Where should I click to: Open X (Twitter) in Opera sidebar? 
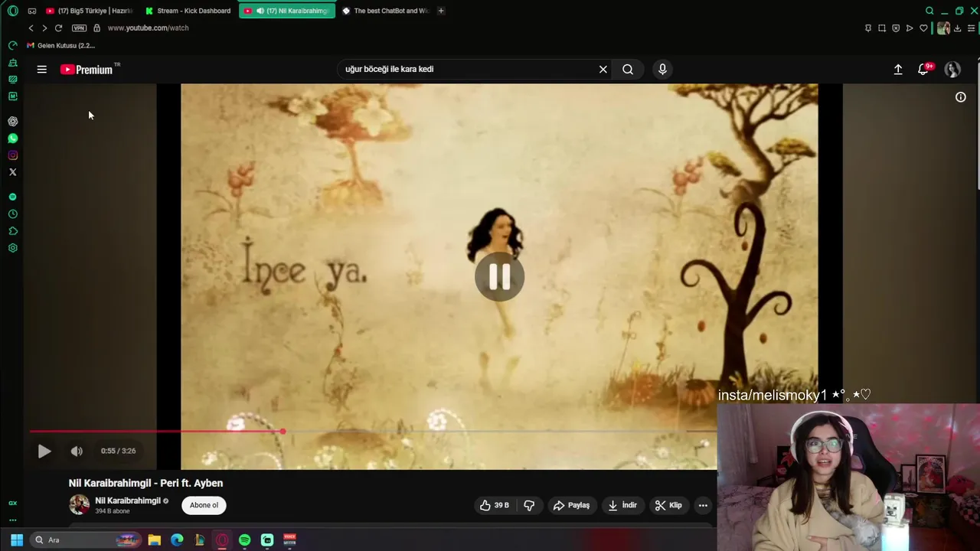pyautogui.click(x=12, y=172)
